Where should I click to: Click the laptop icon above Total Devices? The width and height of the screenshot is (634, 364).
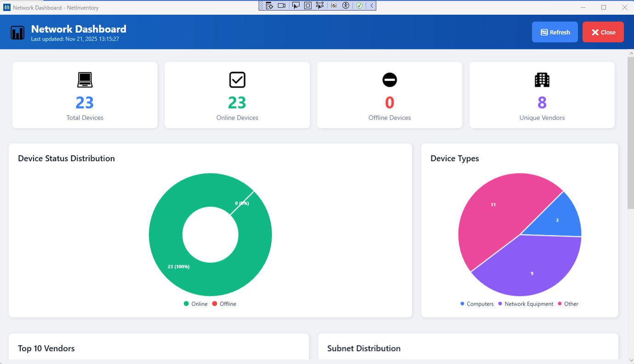pyautogui.click(x=85, y=80)
